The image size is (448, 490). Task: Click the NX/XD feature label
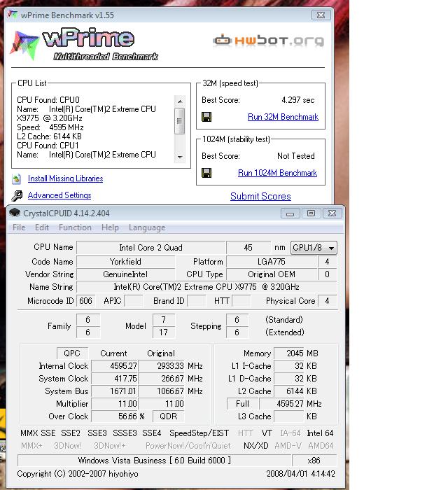point(256,446)
